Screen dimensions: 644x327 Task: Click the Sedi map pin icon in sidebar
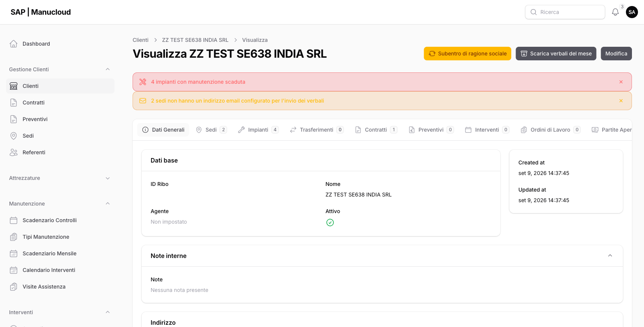[x=14, y=136]
